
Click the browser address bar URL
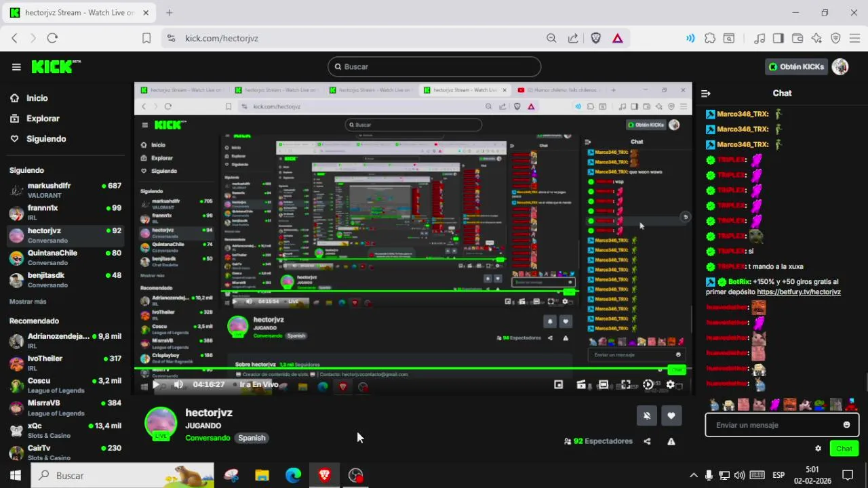(x=222, y=38)
